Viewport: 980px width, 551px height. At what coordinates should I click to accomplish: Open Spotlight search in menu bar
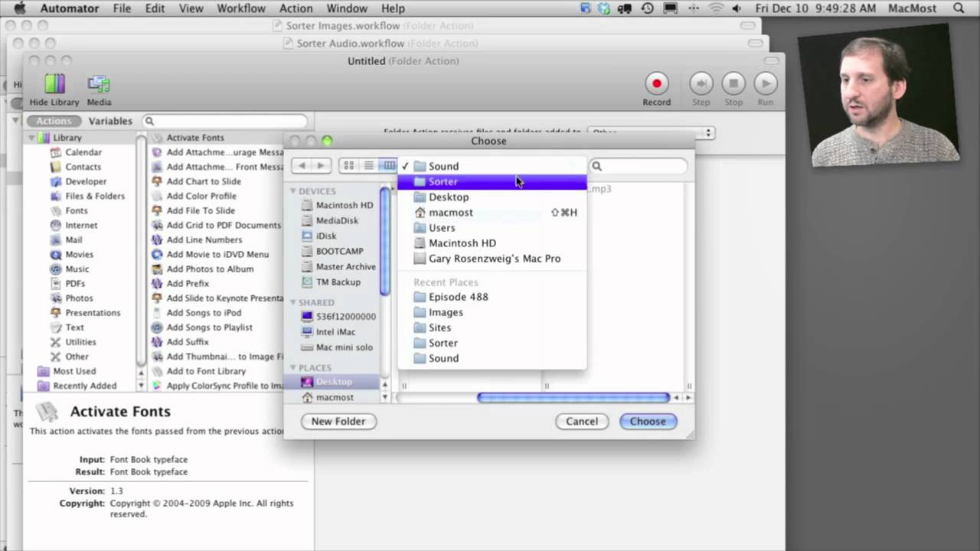[x=959, y=8]
